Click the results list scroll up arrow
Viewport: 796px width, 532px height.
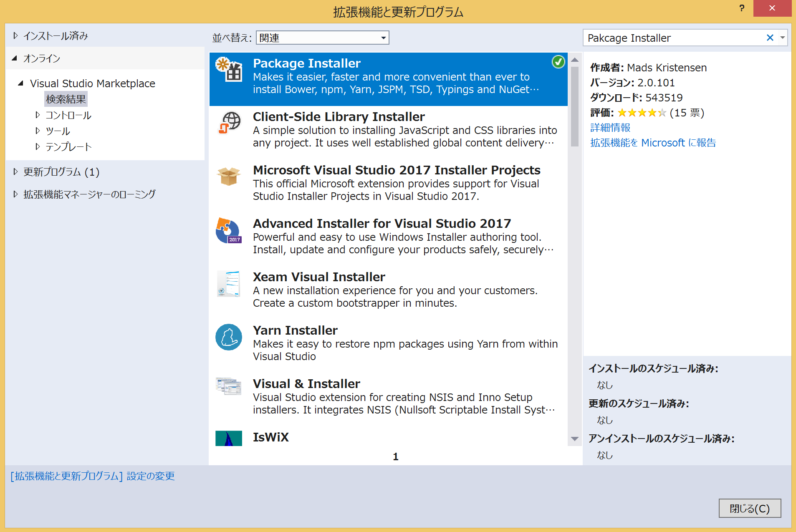[x=575, y=60]
